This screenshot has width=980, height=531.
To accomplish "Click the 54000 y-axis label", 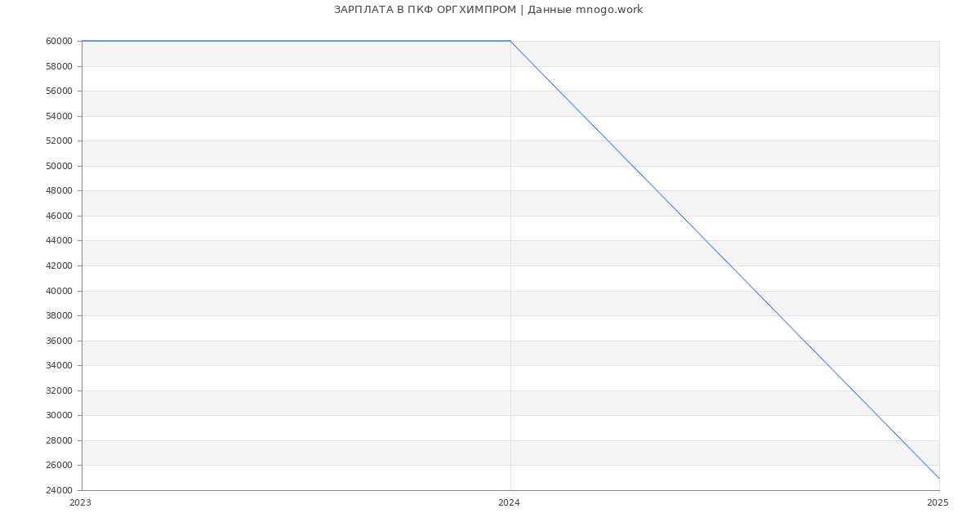I will click(x=60, y=116).
